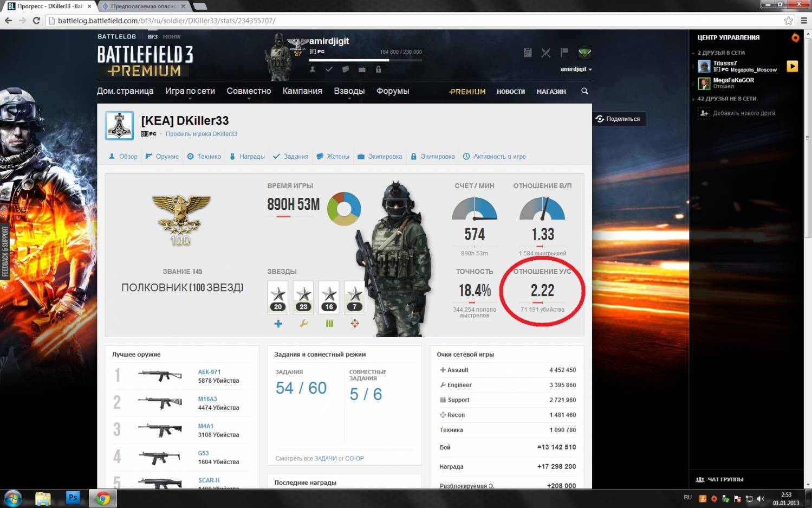Go back with the browser back arrow

8,21
